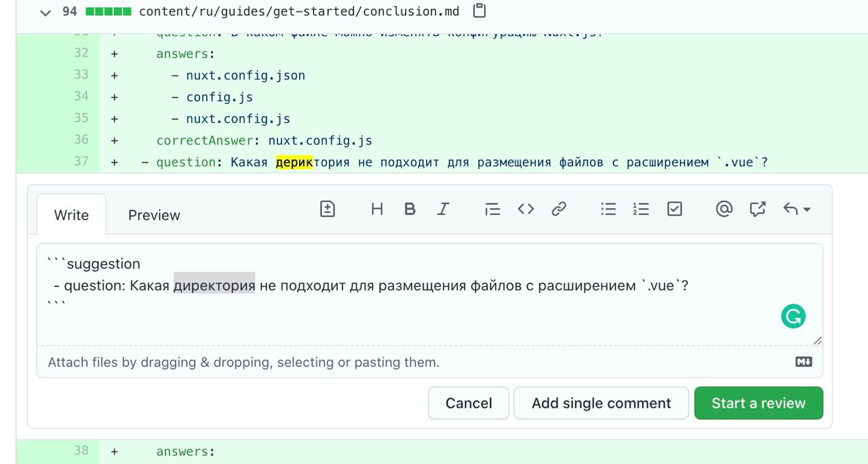868x464 pixels.
Task: Mention a user with the @ icon
Action: pos(724,209)
